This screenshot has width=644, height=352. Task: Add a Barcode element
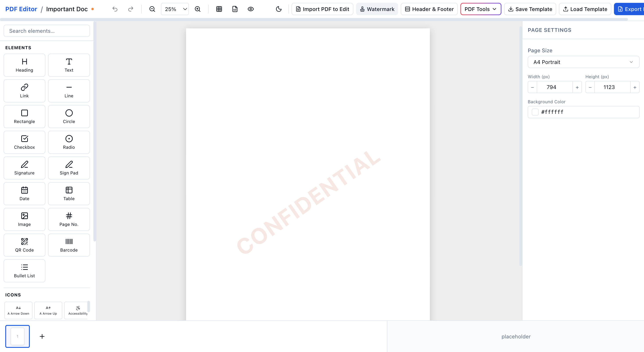point(69,245)
